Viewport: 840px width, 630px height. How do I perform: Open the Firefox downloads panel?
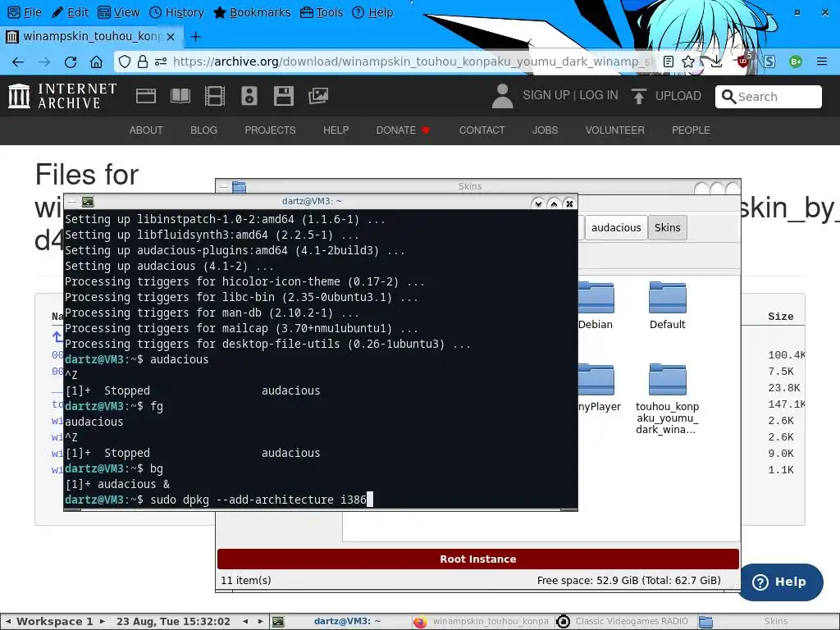pos(716,62)
